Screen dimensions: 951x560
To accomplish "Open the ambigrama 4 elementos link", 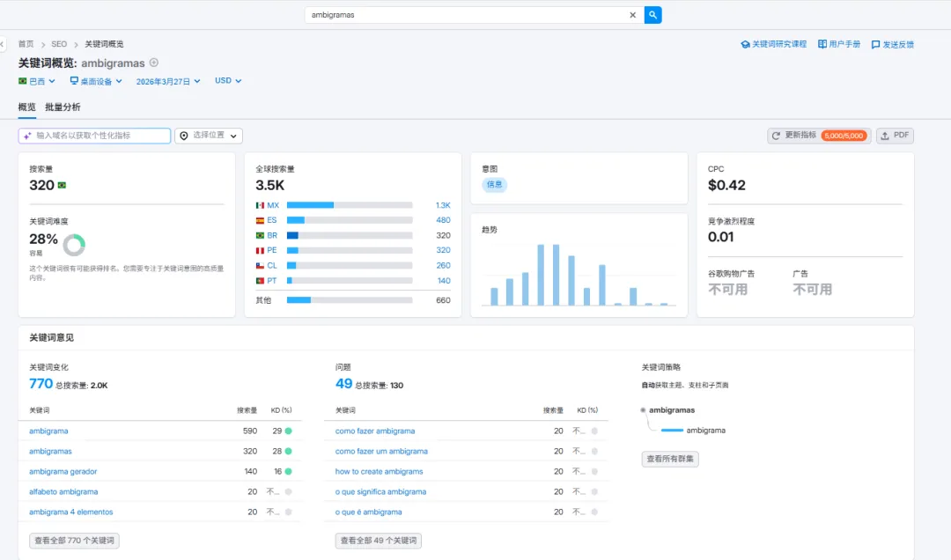I will pyautogui.click(x=71, y=512).
